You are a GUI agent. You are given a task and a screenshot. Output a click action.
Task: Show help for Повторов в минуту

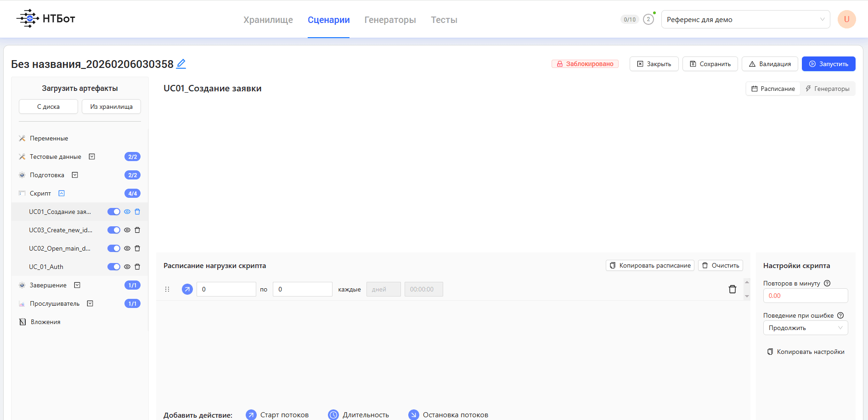(827, 283)
